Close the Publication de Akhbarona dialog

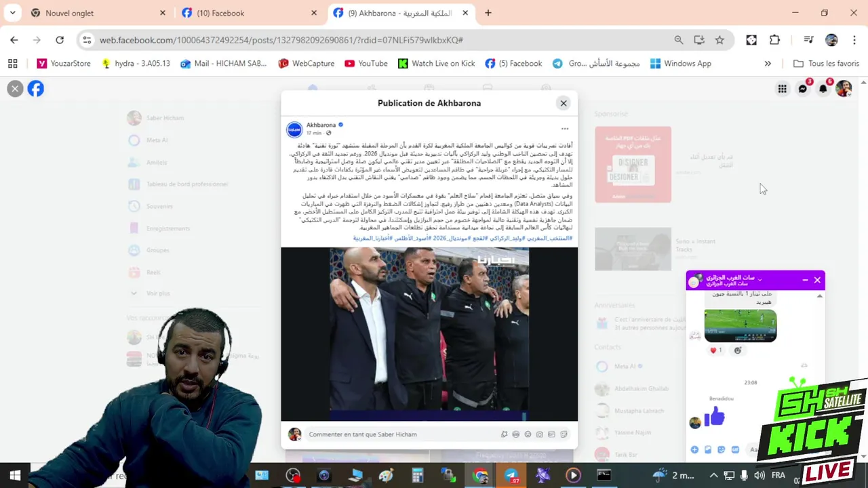click(x=563, y=103)
